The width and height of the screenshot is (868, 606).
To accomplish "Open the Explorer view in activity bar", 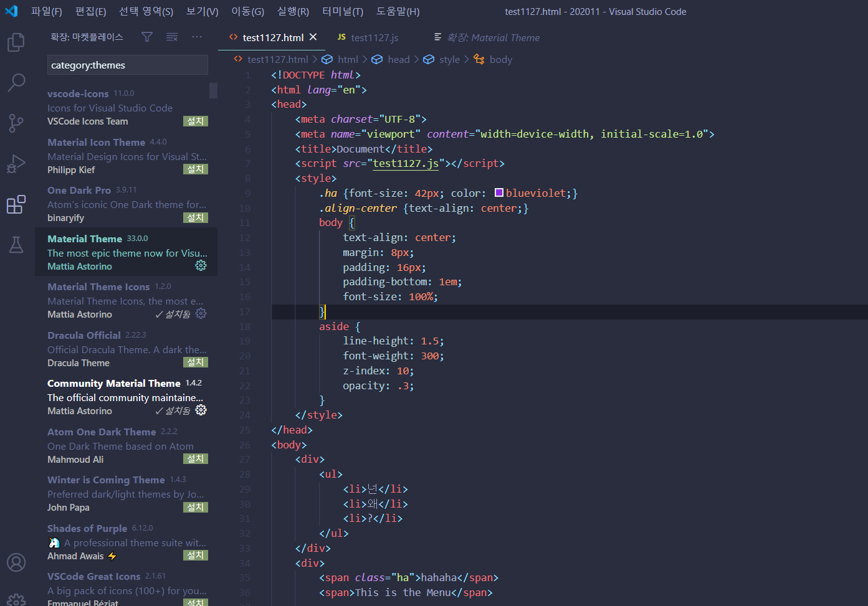I will [16, 42].
